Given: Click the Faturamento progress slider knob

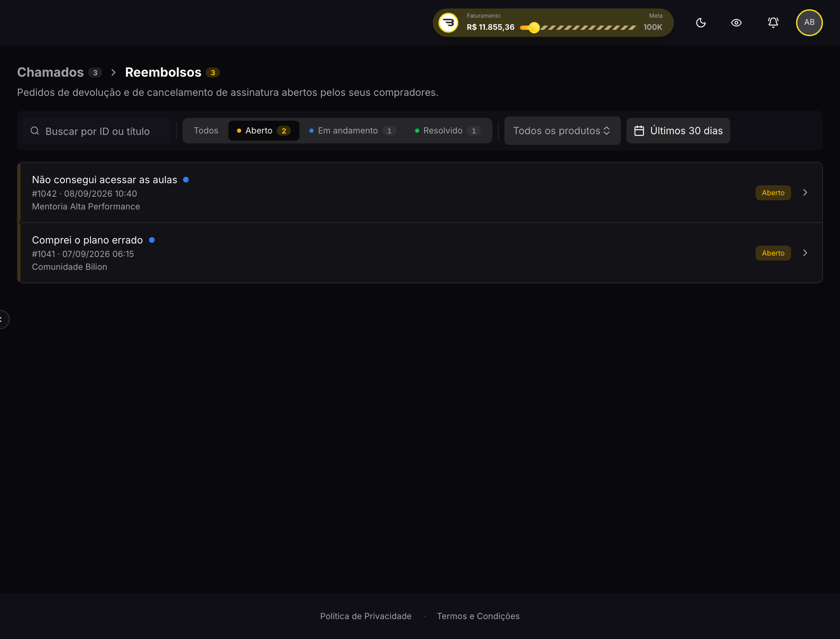Looking at the screenshot, I should (x=534, y=27).
